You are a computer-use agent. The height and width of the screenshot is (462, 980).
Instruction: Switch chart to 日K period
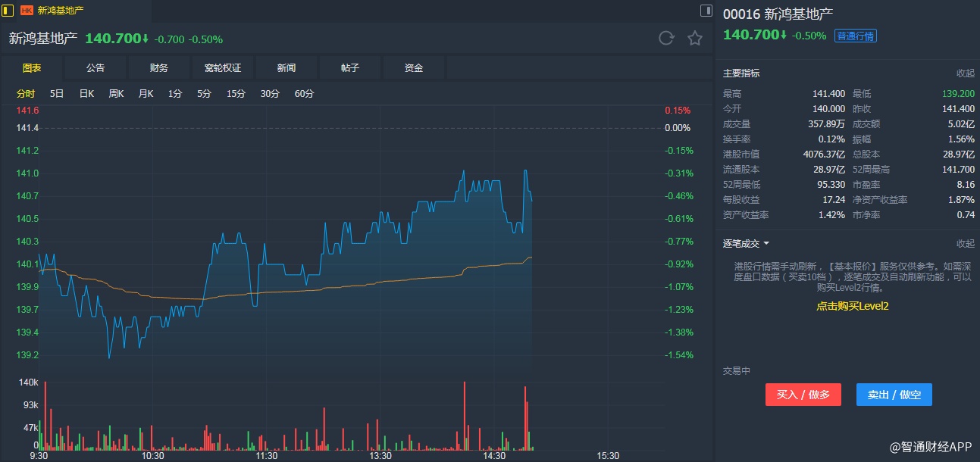pos(86,94)
